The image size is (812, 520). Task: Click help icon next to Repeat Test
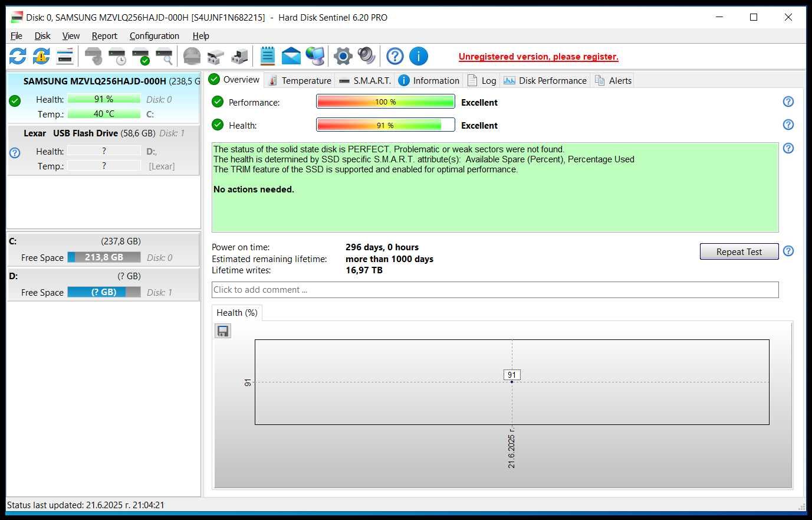(788, 251)
